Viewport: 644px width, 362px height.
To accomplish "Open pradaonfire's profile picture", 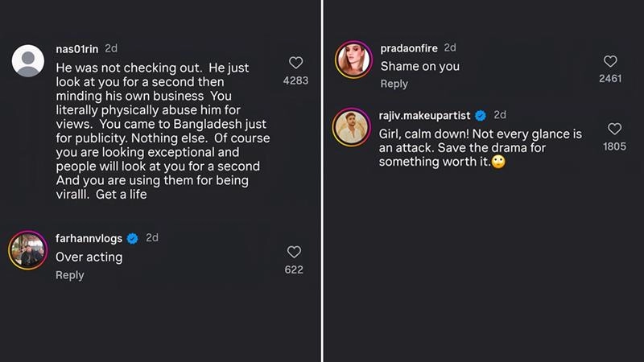I will point(353,60).
